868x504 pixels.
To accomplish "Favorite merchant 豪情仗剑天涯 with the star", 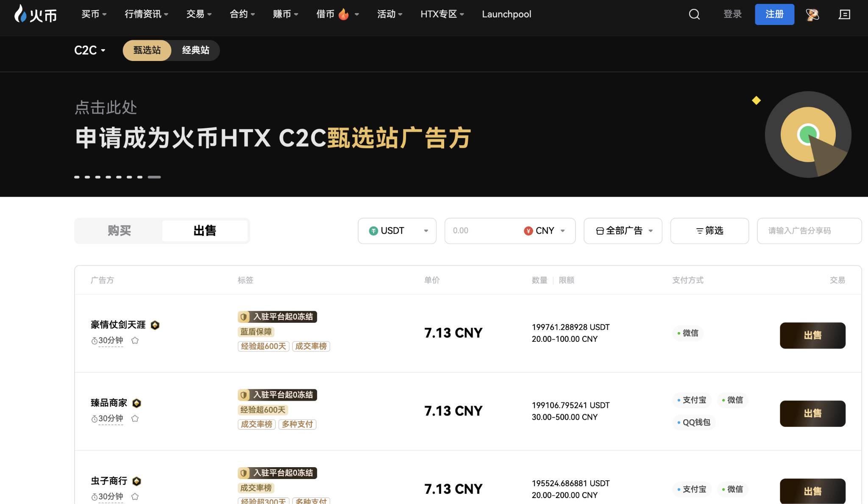I will tap(136, 340).
